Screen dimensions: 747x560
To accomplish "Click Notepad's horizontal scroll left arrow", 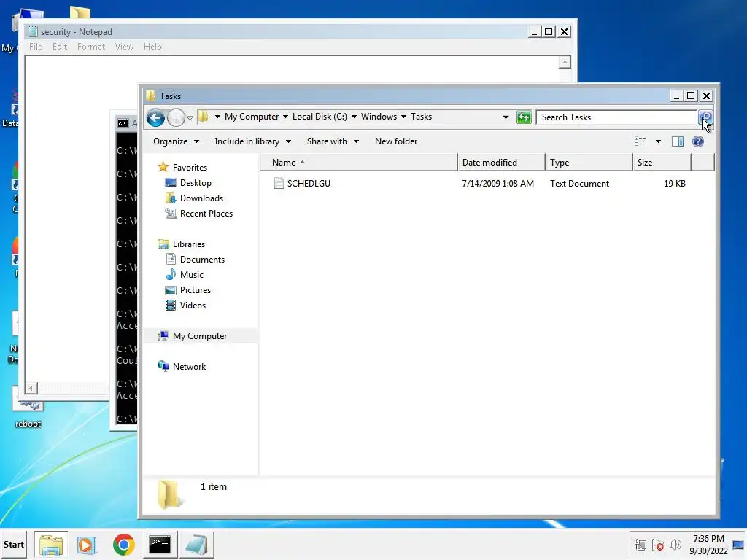I will (x=31, y=388).
